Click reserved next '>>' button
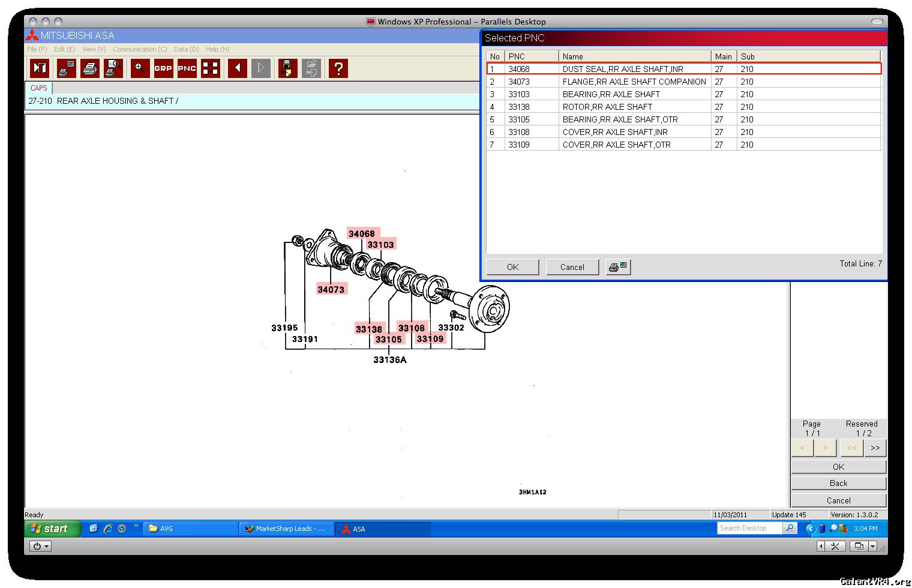912x588 pixels. [875, 448]
